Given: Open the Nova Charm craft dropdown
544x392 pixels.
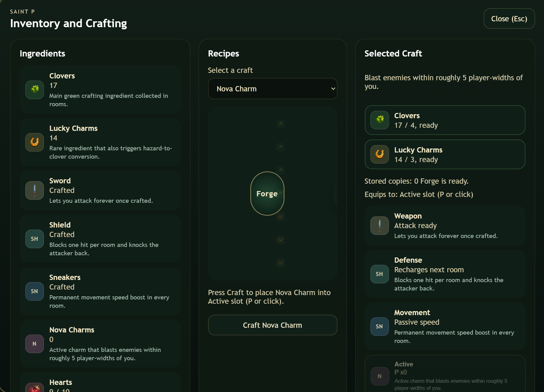Looking at the screenshot, I should tap(272, 89).
